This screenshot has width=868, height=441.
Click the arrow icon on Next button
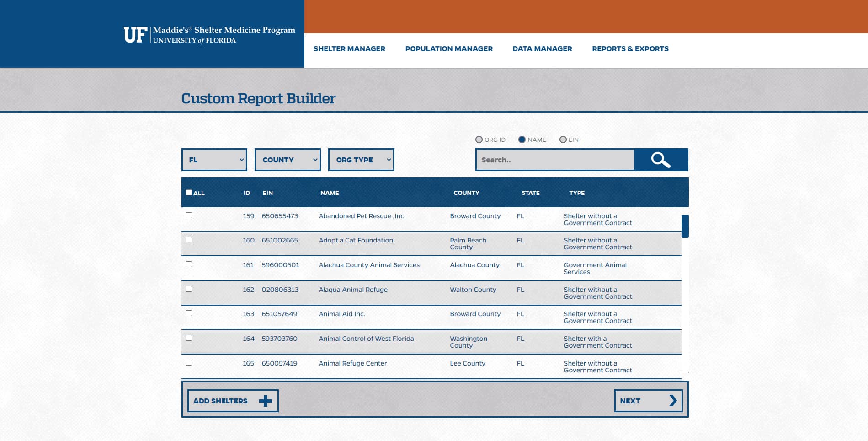click(673, 401)
